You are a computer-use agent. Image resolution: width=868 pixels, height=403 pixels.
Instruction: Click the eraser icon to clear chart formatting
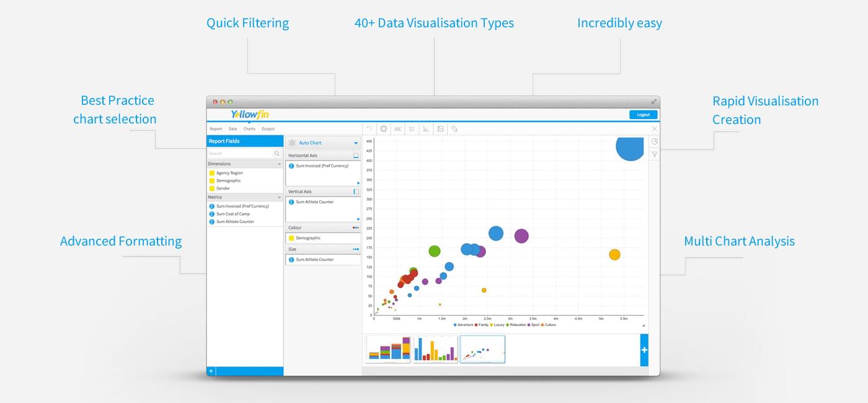454,128
